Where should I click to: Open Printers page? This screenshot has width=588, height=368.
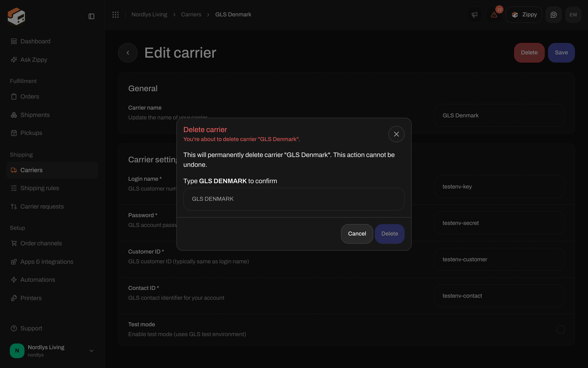52,298
